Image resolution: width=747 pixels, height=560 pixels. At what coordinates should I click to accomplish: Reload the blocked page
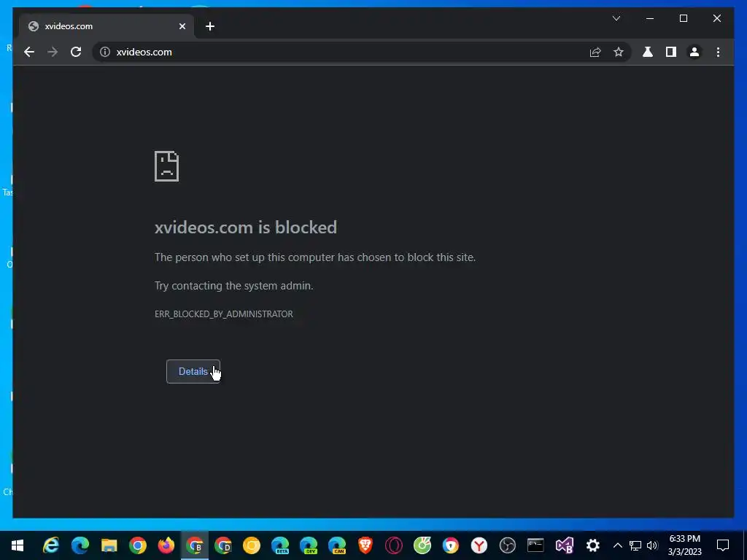(x=76, y=52)
